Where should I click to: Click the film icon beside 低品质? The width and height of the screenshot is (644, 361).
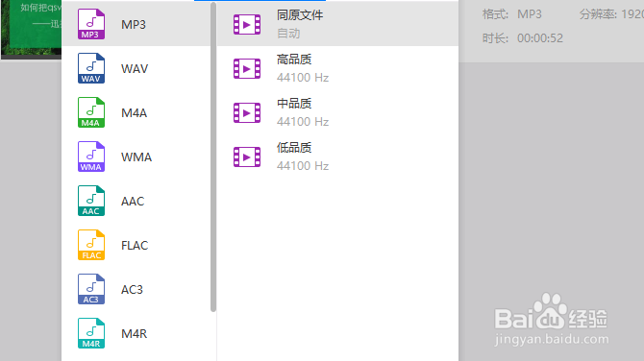click(x=247, y=156)
